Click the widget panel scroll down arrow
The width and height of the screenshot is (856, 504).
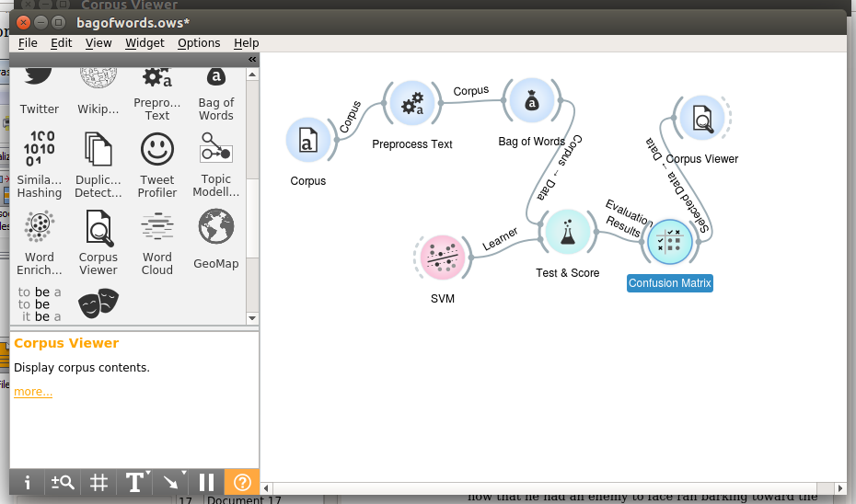coord(252,317)
